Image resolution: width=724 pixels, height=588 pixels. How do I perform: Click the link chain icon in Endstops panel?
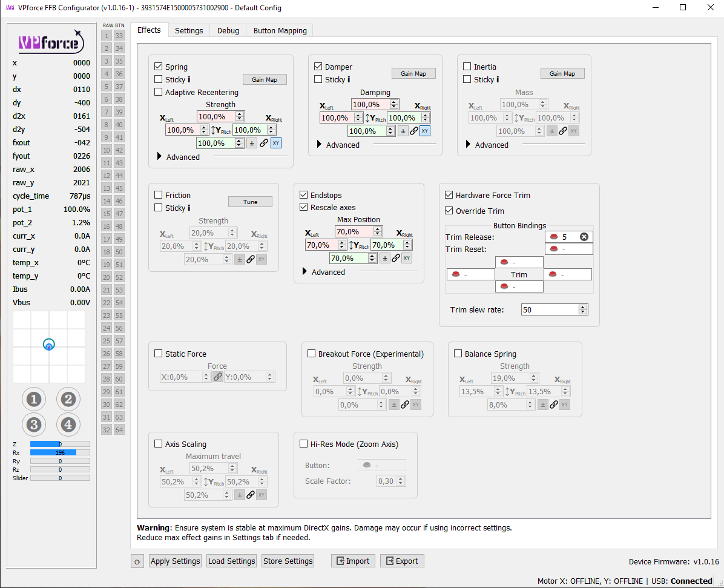click(x=396, y=258)
